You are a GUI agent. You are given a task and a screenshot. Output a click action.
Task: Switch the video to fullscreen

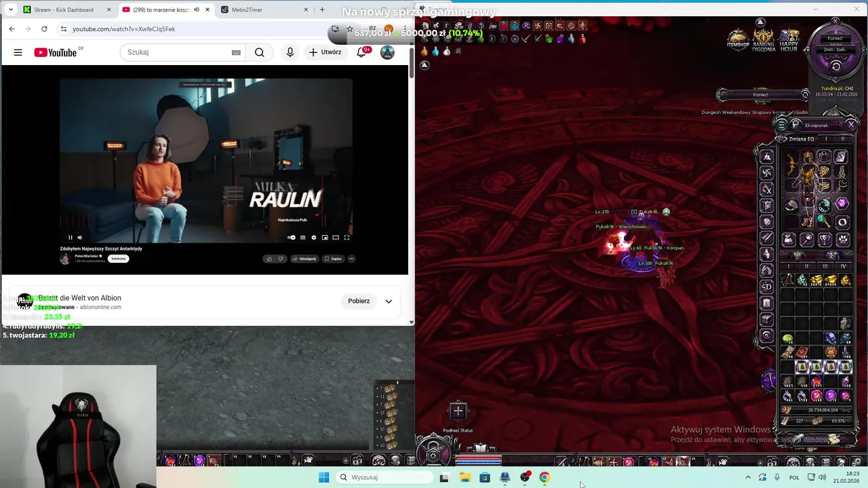347,237
